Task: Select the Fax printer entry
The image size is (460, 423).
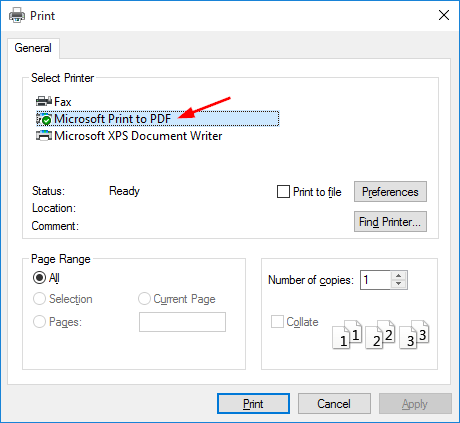Action: pos(54,101)
